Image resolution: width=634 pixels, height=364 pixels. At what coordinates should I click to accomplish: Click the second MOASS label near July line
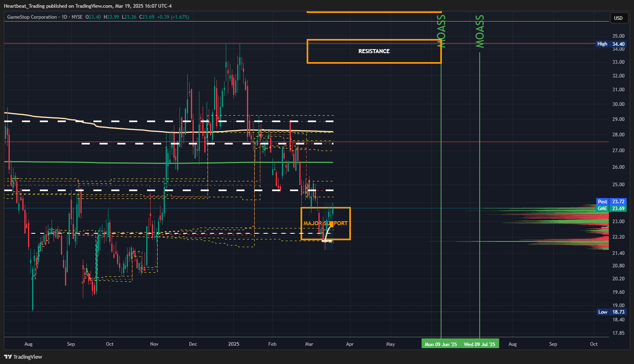coord(480,31)
